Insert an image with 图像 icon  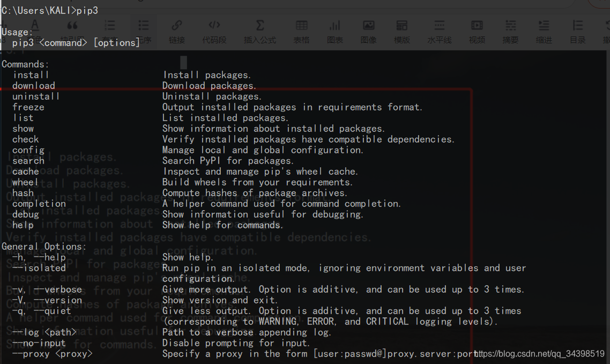[368, 26]
